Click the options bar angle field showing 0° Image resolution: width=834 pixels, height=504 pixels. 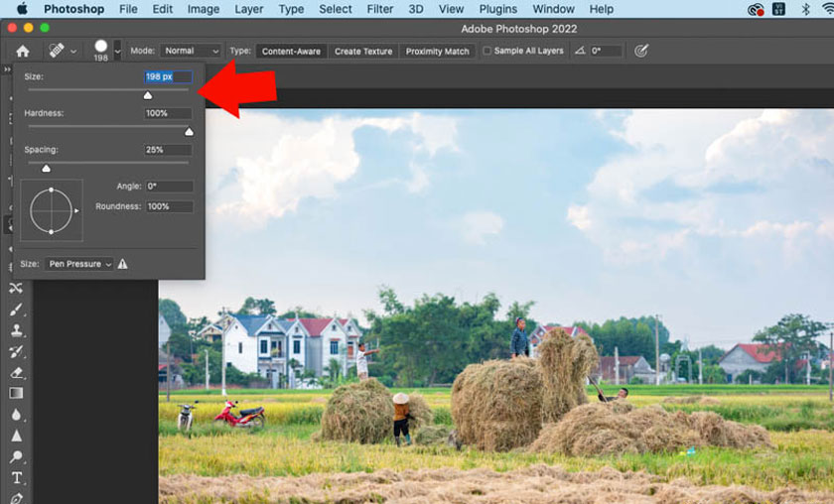[x=606, y=51]
